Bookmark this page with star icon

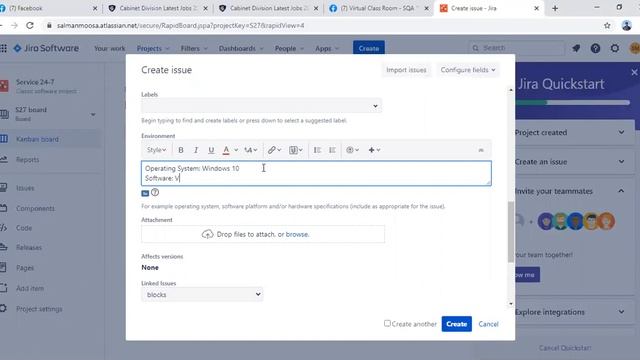tap(607, 25)
